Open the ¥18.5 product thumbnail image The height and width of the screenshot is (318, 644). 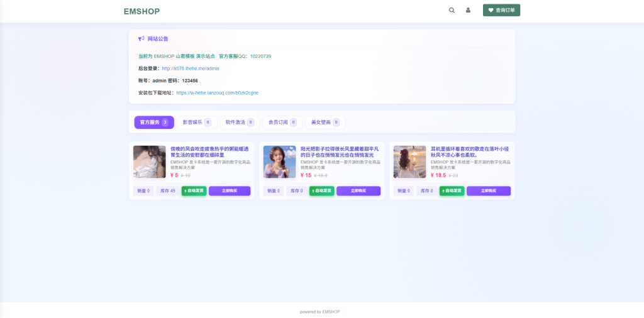coord(410,162)
